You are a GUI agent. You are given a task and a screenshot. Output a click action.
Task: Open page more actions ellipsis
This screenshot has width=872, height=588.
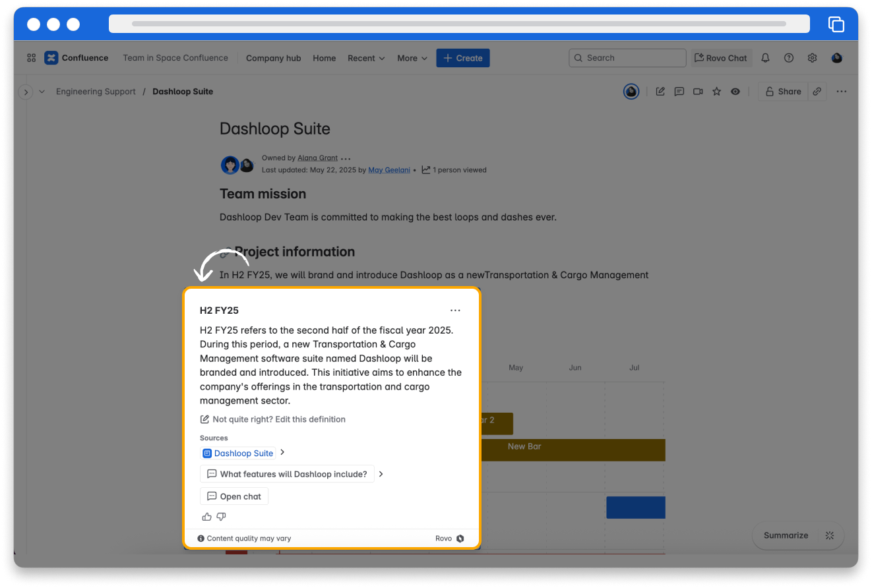click(842, 92)
